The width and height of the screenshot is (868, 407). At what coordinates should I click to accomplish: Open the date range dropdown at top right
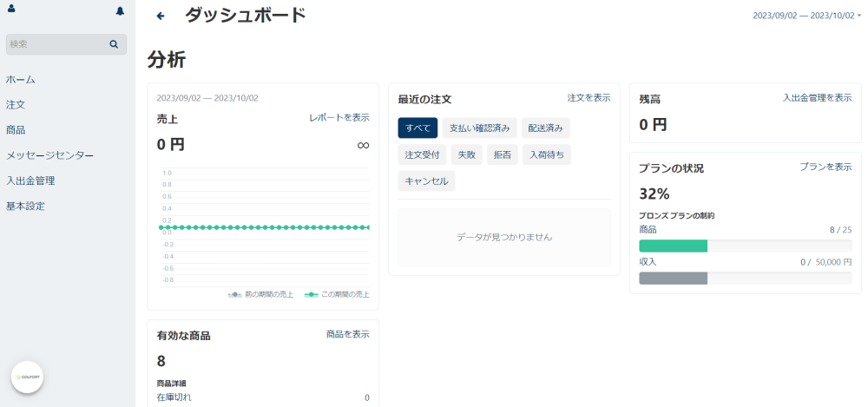tap(806, 16)
